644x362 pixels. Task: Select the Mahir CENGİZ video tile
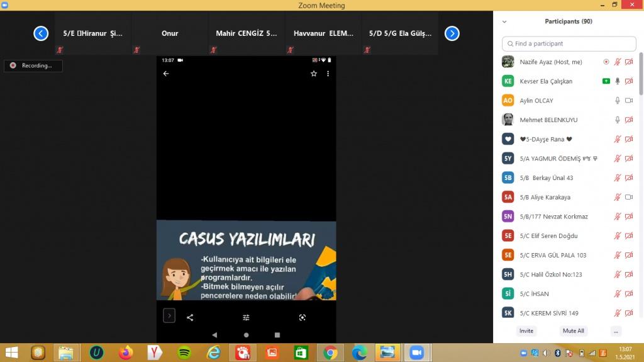pyautogui.click(x=246, y=34)
